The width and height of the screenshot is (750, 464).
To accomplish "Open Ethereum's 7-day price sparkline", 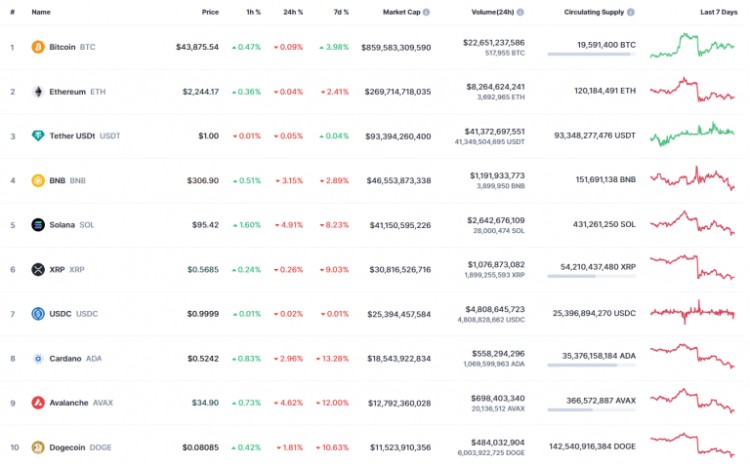I will click(692, 90).
